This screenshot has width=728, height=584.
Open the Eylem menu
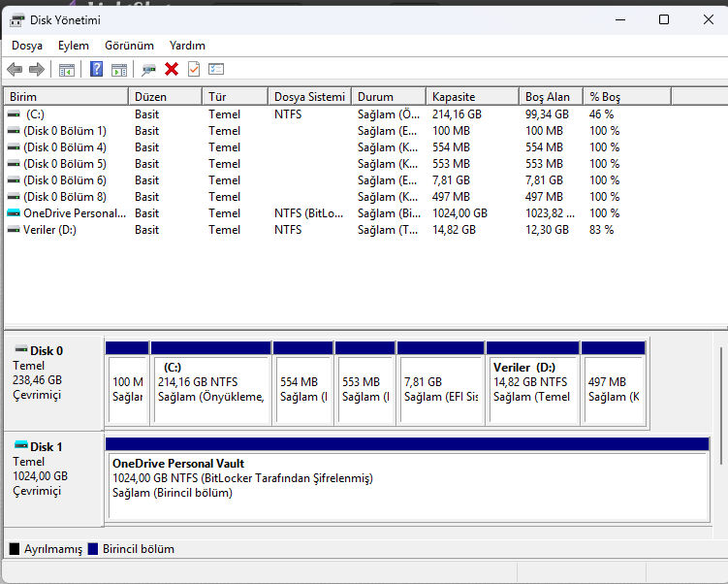pyautogui.click(x=74, y=46)
